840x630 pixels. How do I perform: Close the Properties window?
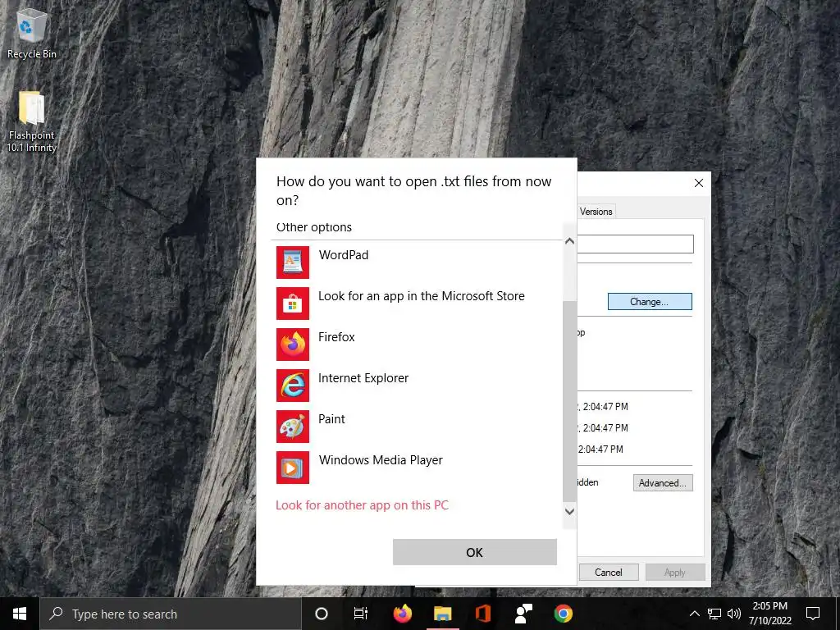[x=699, y=183]
